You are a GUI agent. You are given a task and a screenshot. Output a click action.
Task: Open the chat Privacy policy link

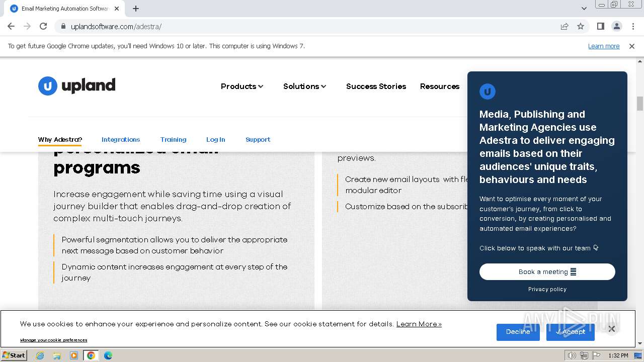coord(547,289)
